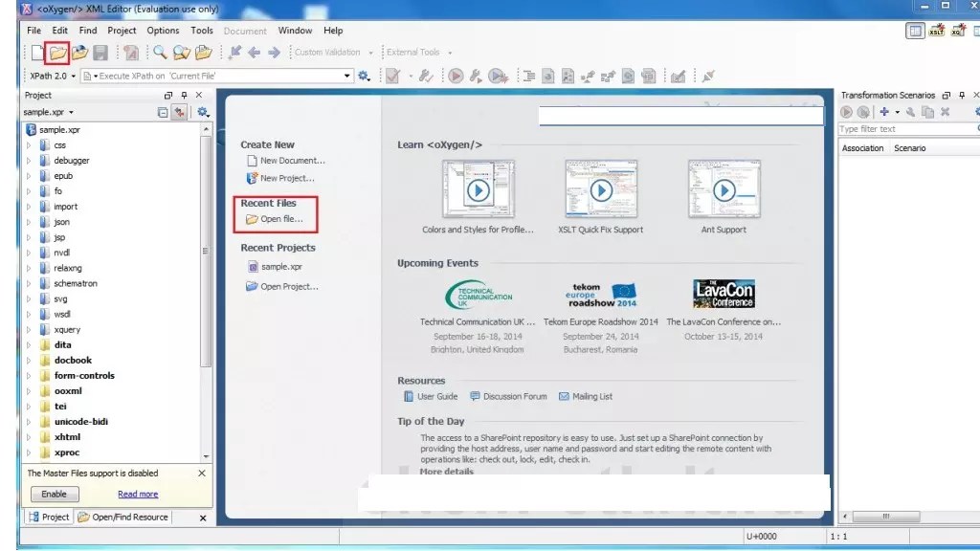Open the Discussion Forum link
This screenshot has width=980, height=551.
click(x=508, y=397)
